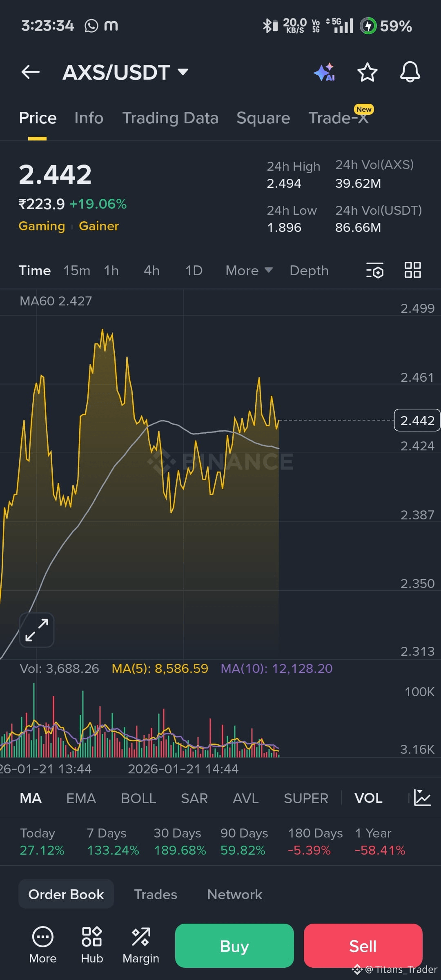
Task: Tap the 90 Days 59.82% performance
Action: 244,842
